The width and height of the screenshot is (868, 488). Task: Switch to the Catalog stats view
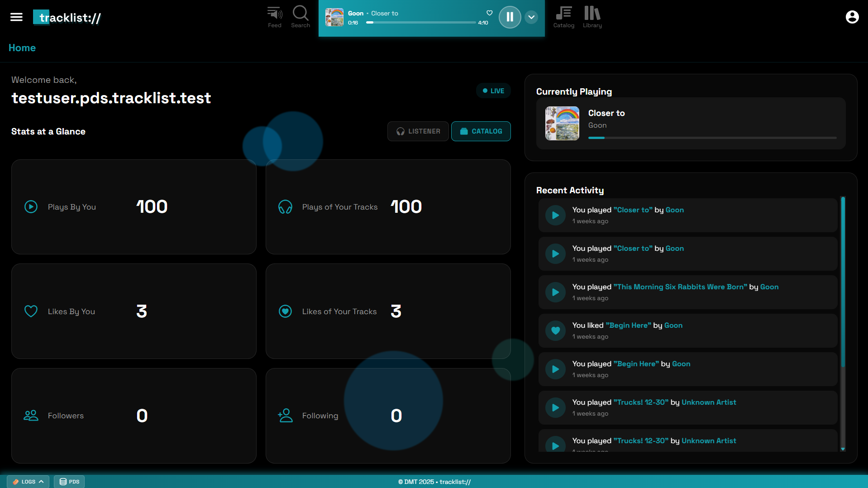[481, 131]
